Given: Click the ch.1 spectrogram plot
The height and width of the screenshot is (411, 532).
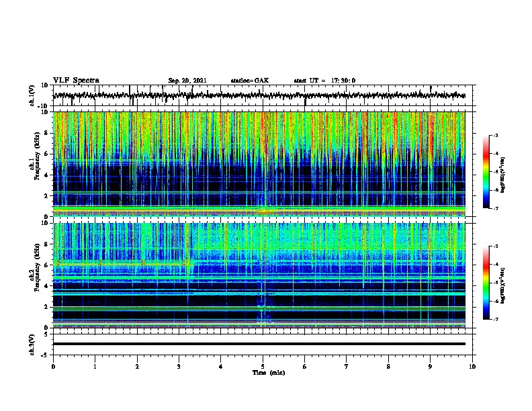Looking at the screenshot, I should click(259, 164).
